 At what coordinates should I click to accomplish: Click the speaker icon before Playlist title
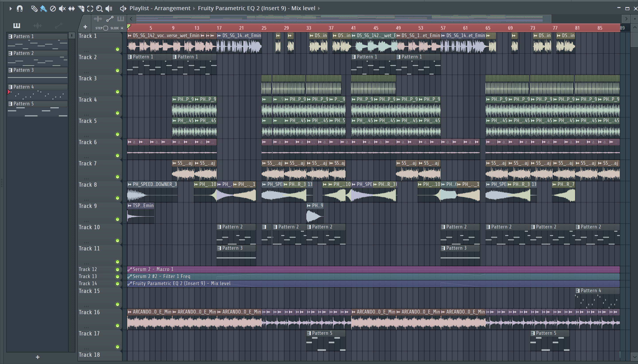[x=123, y=8]
